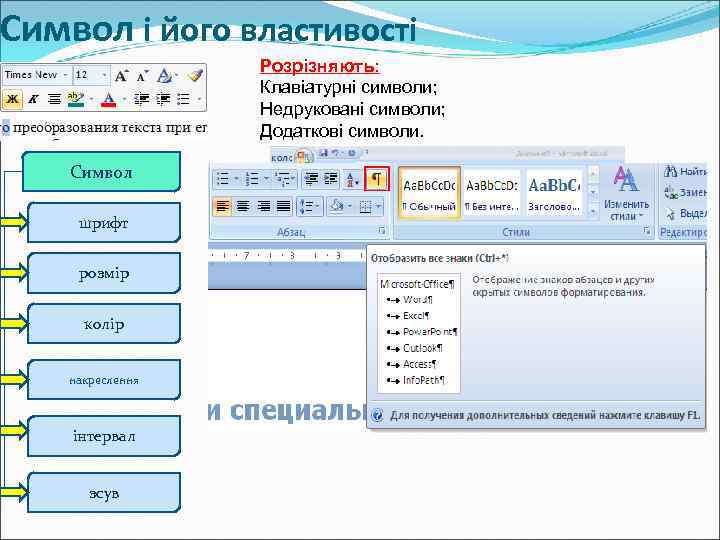Toggle justify alignment in ribbon
Screen dimensions: 720x540
[284, 206]
